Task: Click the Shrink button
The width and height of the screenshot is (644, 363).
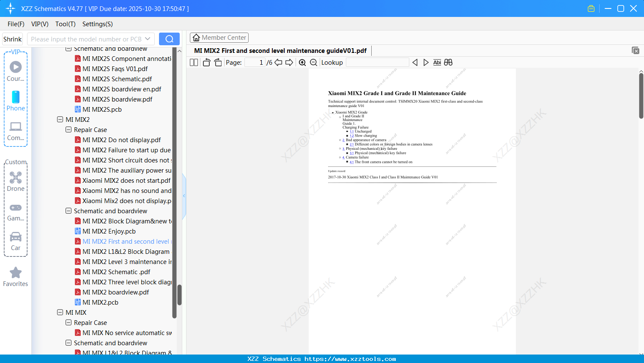Action: 13,39
